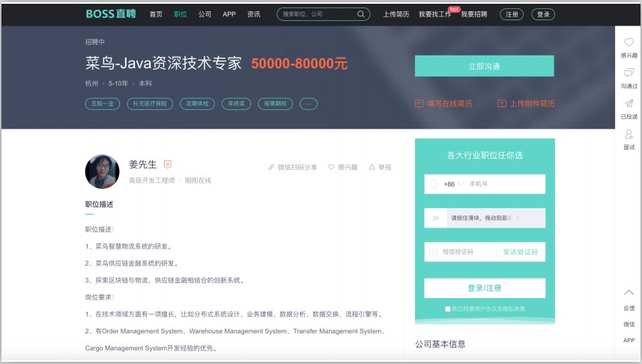The image size is (642, 364).
Task: Click the 公司基本信息 heading
Action: (440, 344)
